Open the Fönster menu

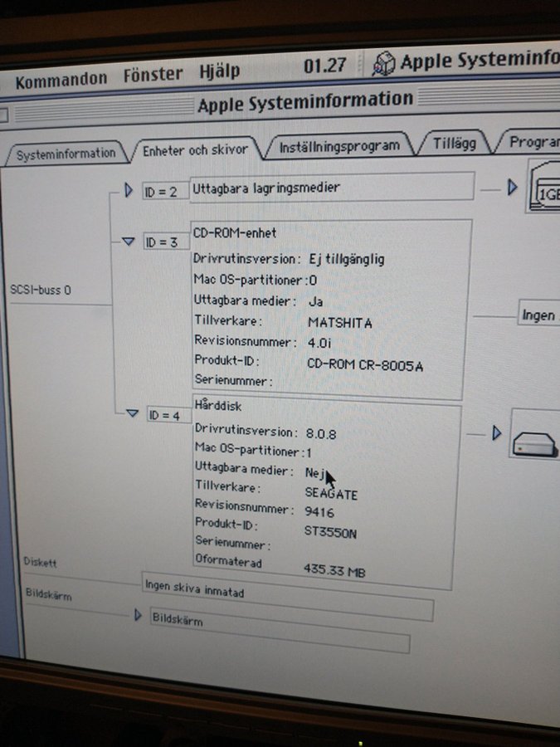[x=153, y=74]
